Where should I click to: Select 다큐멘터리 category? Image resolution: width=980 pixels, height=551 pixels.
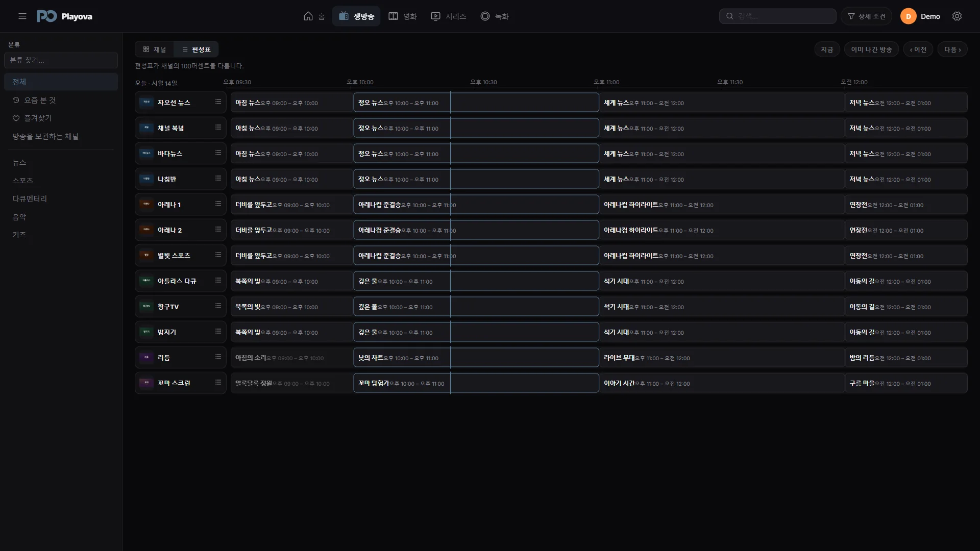coord(61,198)
